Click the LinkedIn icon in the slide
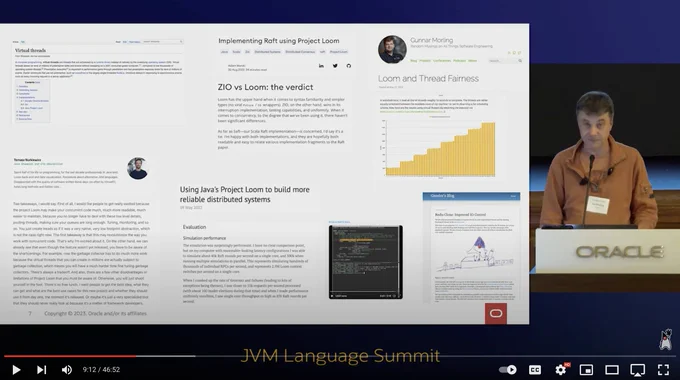680x380 pixels. 321,66
